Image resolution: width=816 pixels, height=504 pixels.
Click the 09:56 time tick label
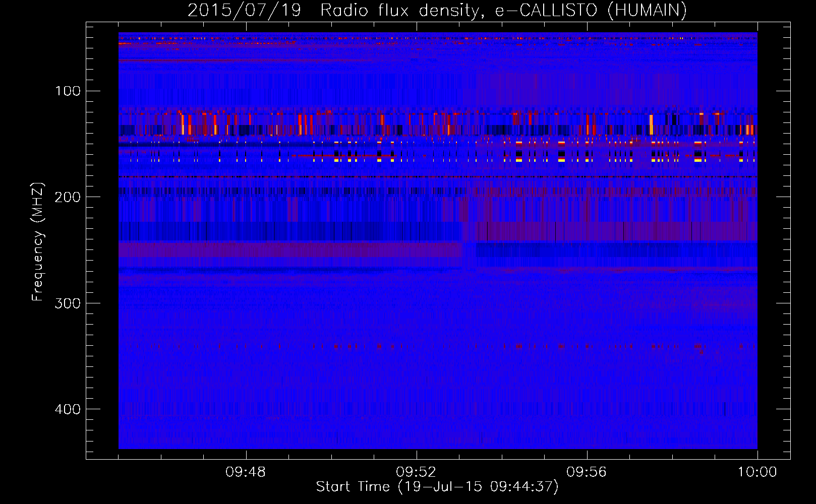pyautogui.click(x=587, y=472)
